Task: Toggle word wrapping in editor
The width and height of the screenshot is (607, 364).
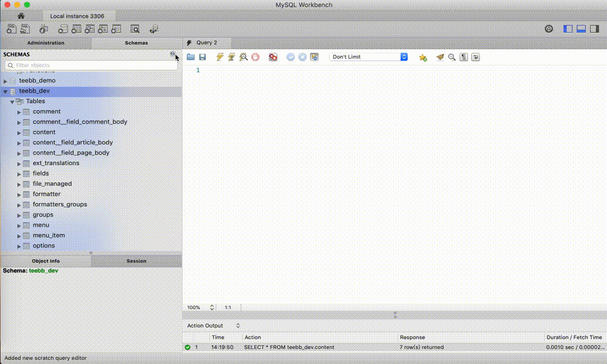Action: [475, 57]
